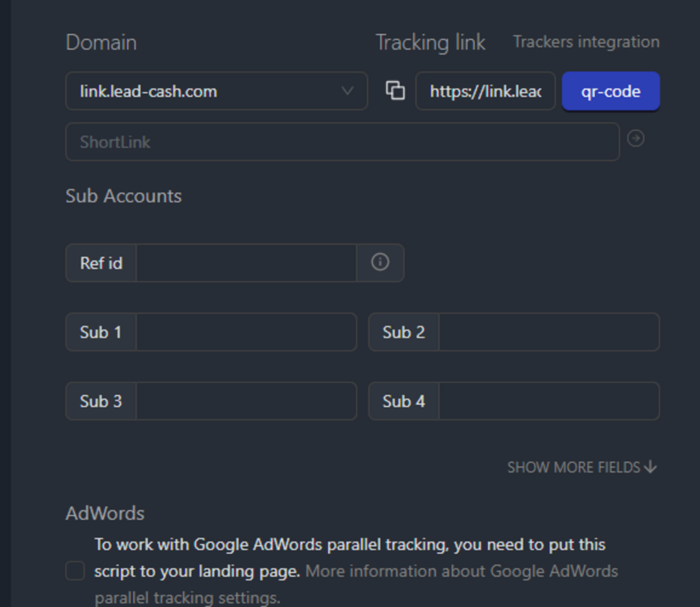Open More information about Google AdWords link
700x607 pixels.
(x=461, y=571)
